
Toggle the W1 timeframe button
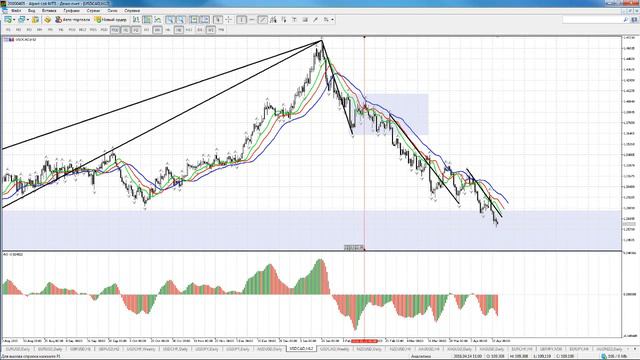coord(210,30)
